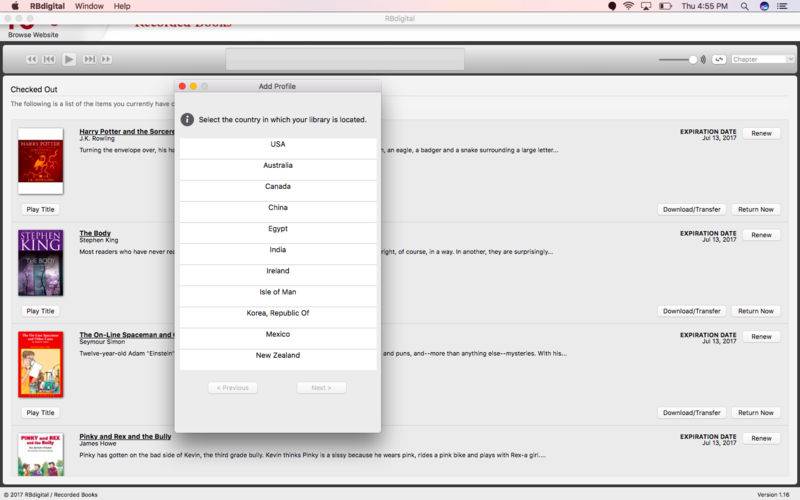Download/Transfer The On-Line Spaceman title
Screen dimensions: 800x500
(691, 412)
